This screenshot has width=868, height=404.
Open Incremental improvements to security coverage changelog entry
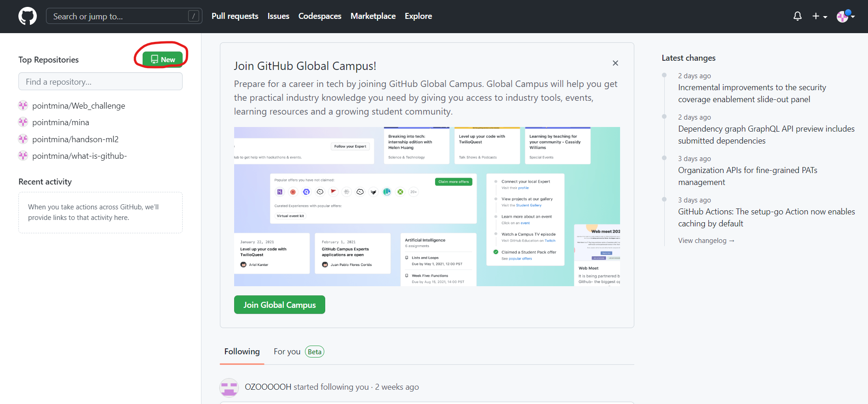pyautogui.click(x=752, y=93)
